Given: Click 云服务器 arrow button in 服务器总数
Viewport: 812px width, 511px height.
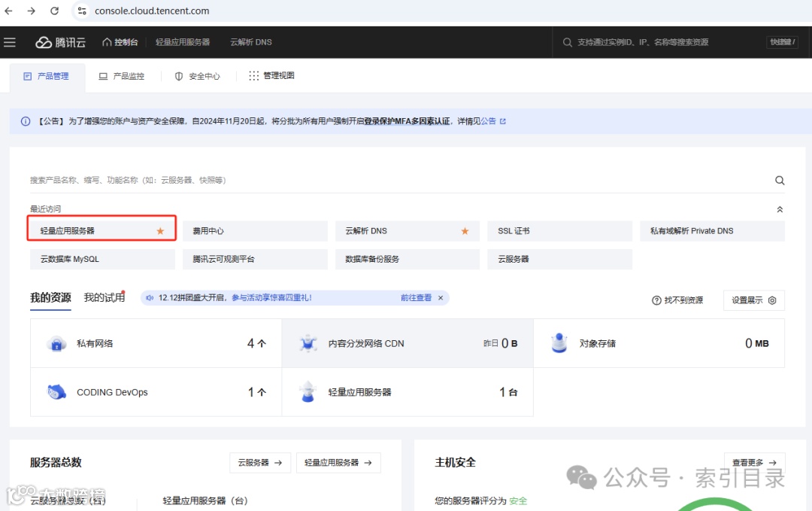Looking at the screenshot, I should (x=260, y=463).
